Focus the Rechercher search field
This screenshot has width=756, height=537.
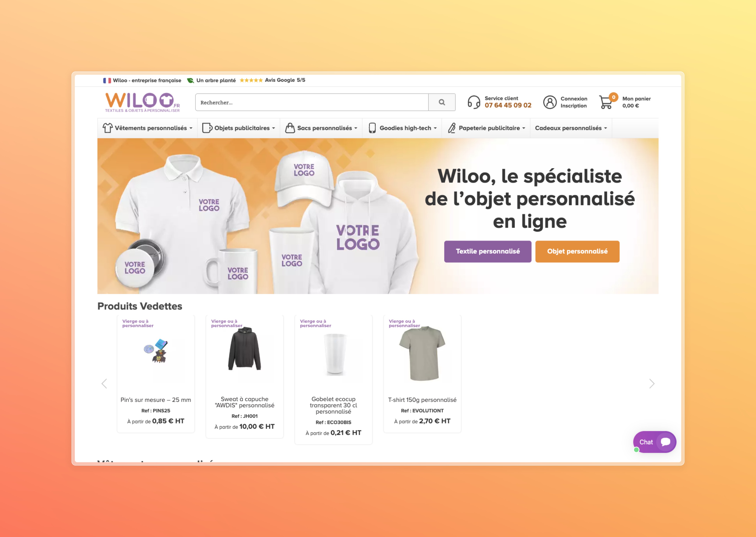coord(312,102)
